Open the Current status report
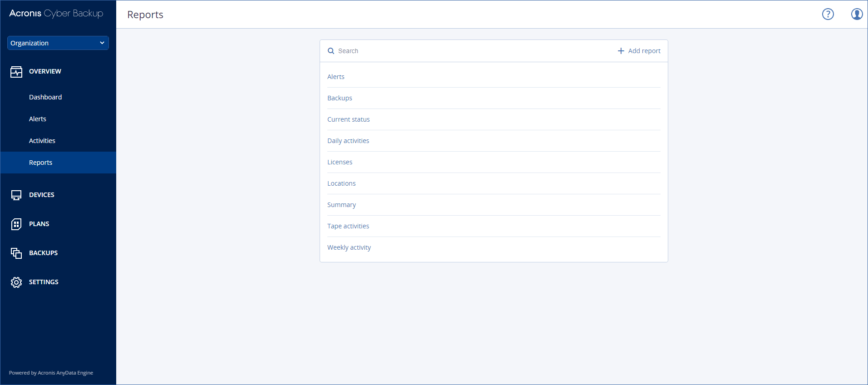868x385 pixels. tap(348, 119)
